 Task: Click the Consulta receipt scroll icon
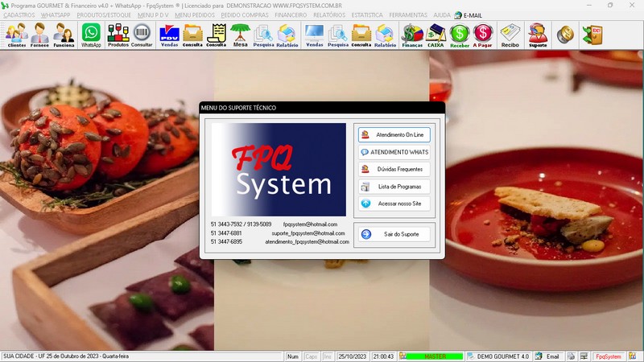216,35
